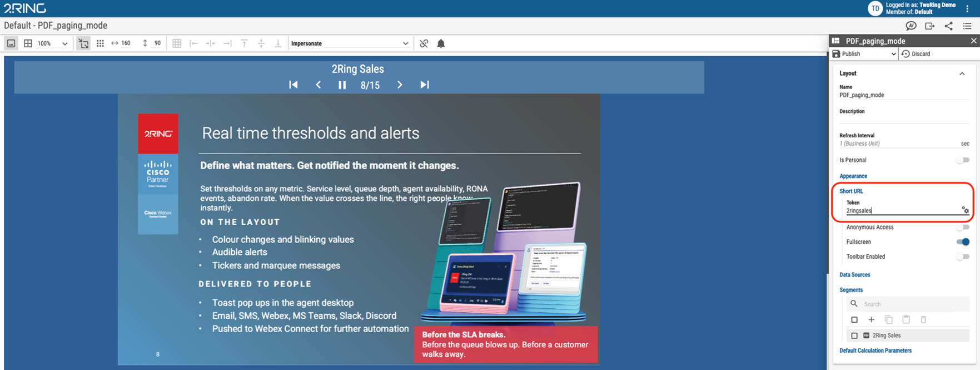Click the align left edges icon
980x370 pixels.
tap(193, 43)
